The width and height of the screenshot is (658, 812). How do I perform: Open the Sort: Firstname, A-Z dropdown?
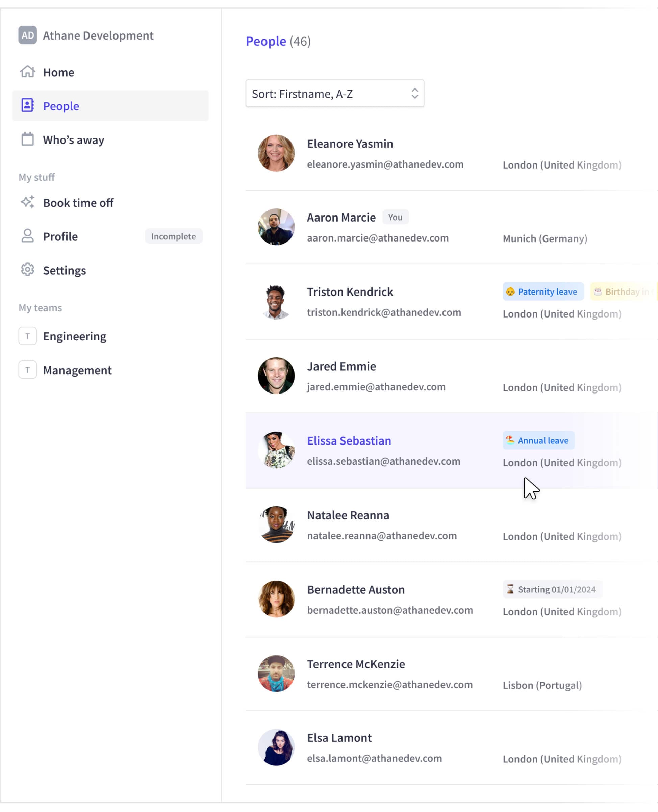click(335, 93)
